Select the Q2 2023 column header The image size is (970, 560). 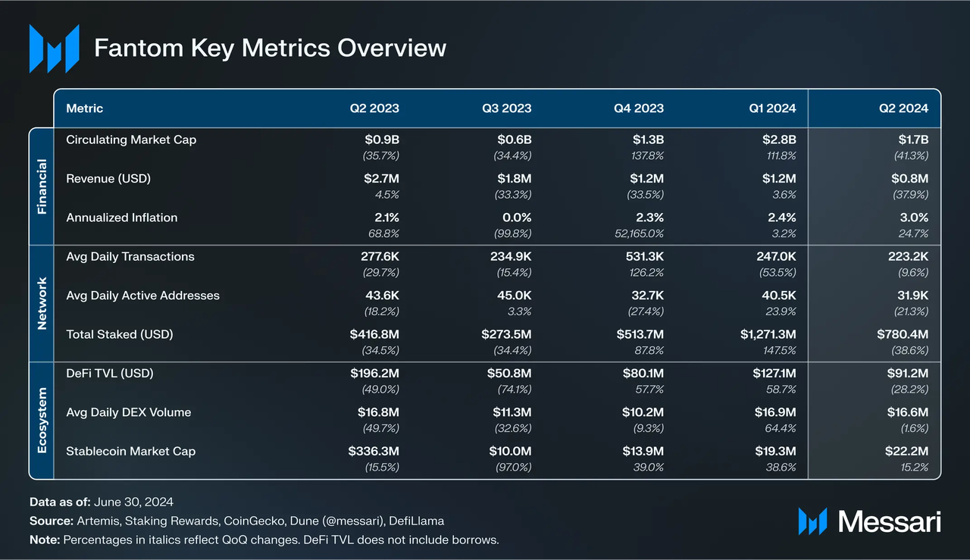coord(374,108)
